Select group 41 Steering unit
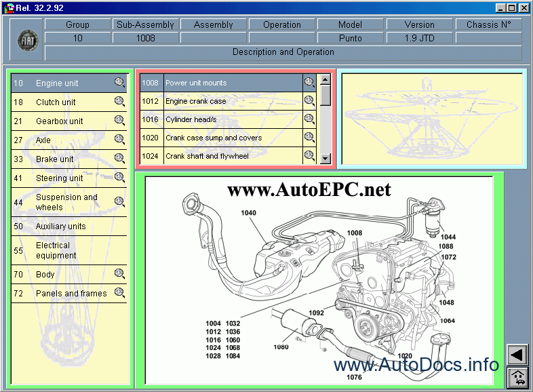Viewport: 533px width, 392px height. (69, 178)
